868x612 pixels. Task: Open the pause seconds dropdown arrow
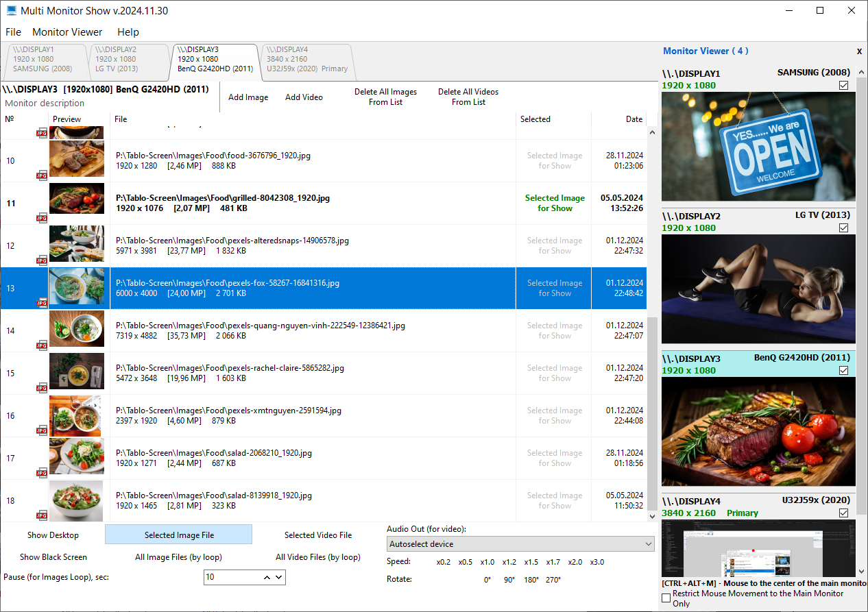[x=279, y=578]
